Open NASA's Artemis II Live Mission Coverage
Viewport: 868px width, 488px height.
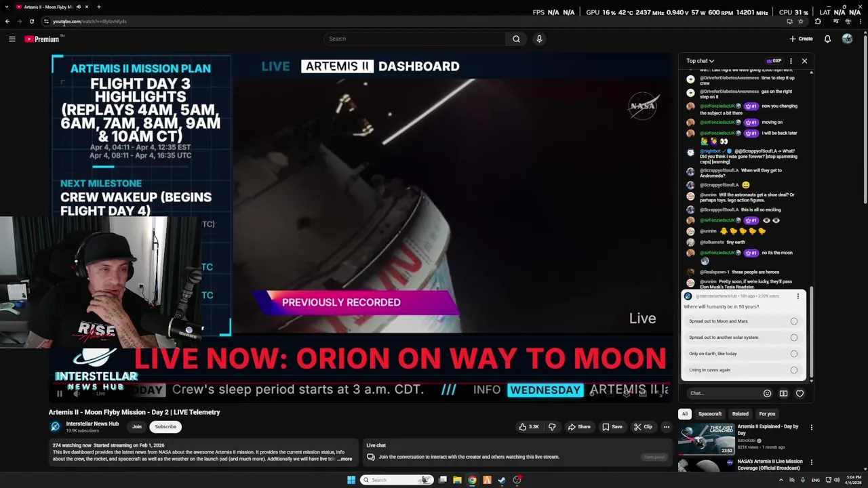[770, 464]
